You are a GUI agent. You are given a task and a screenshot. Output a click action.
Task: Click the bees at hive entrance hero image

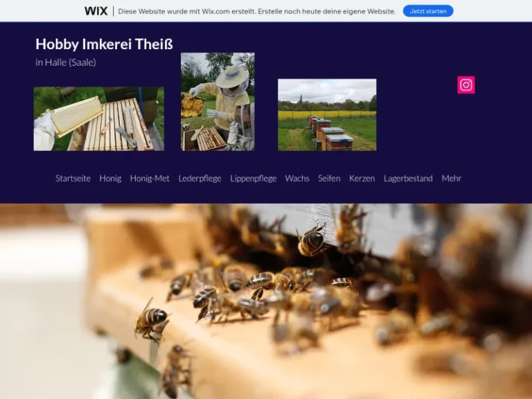pos(266,301)
